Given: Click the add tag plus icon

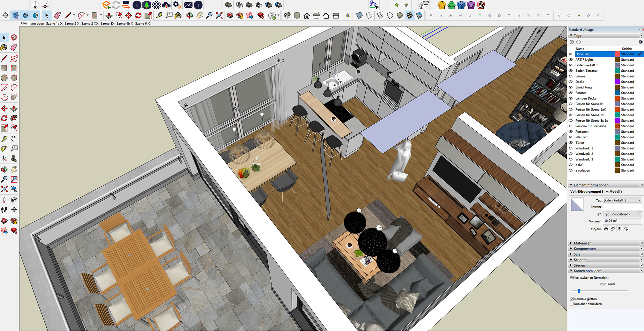Looking at the screenshot, I should 572,42.
